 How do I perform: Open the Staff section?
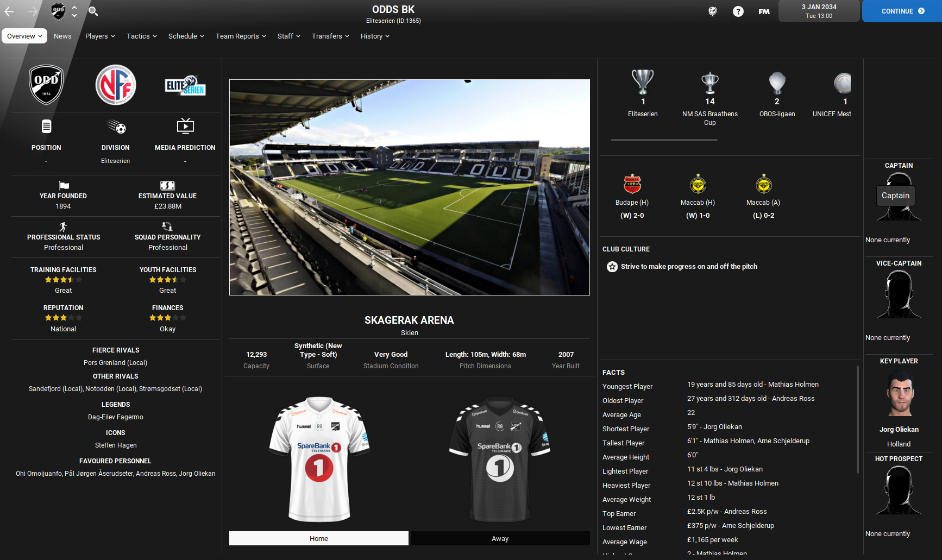tap(288, 36)
